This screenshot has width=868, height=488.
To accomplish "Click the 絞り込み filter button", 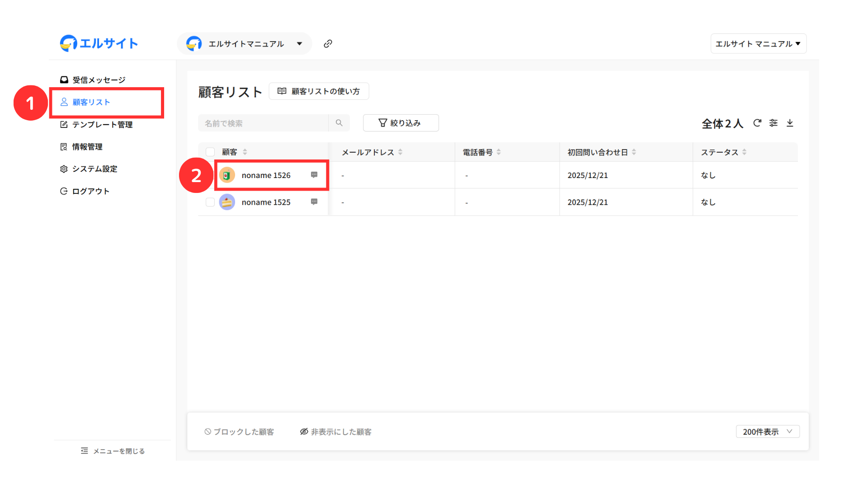I will [x=401, y=123].
